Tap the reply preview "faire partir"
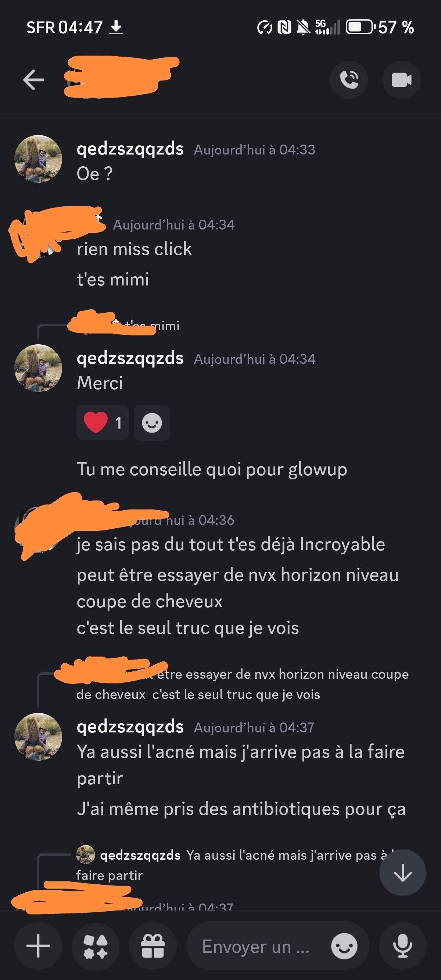This screenshot has height=980, width=441. pyautogui.click(x=109, y=876)
